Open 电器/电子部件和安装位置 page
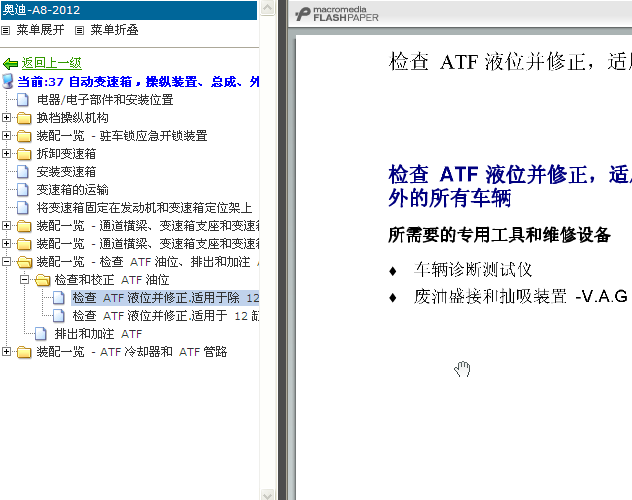 coord(105,100)
